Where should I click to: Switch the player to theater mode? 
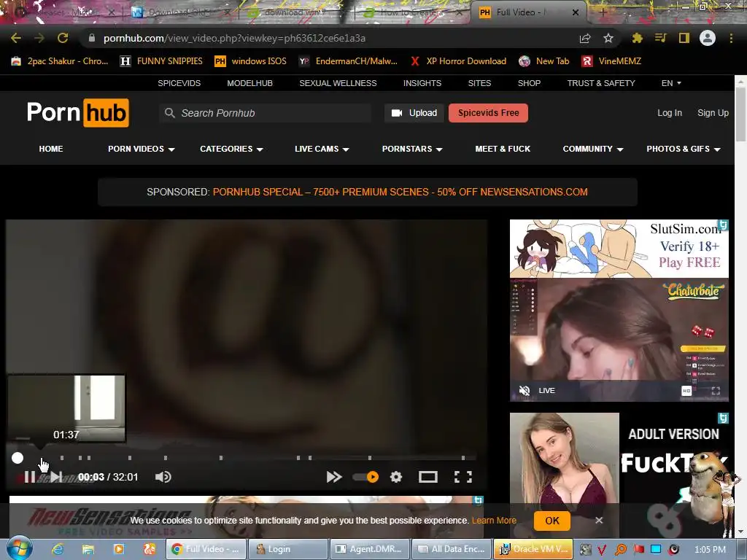pos(427,477)
